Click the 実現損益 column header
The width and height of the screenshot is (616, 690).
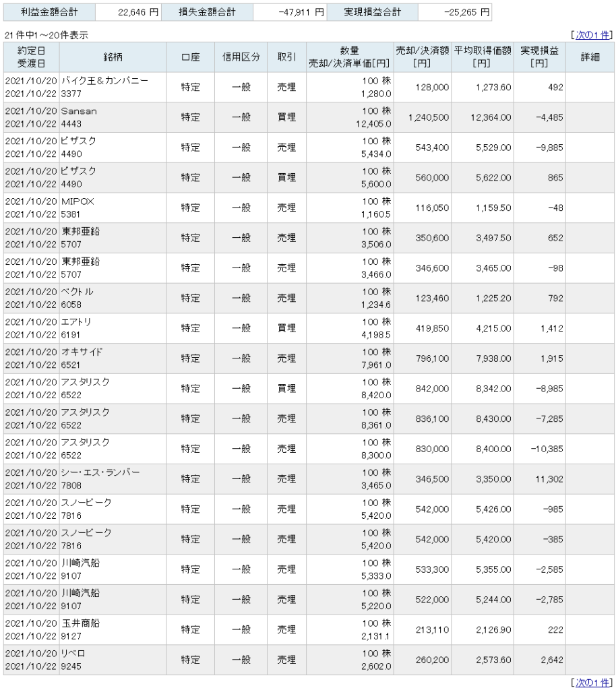coord(539,57)
